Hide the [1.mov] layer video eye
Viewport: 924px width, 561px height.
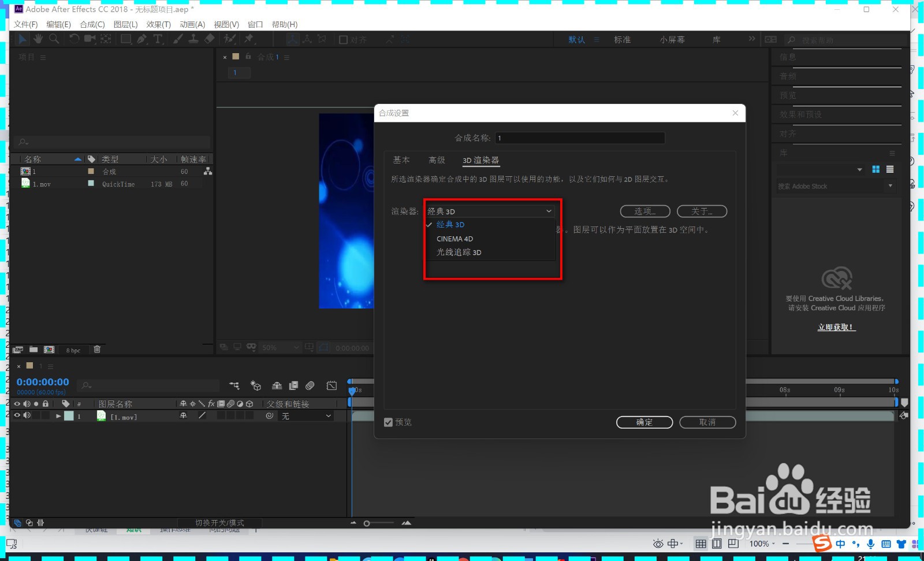tap(17, 415)
